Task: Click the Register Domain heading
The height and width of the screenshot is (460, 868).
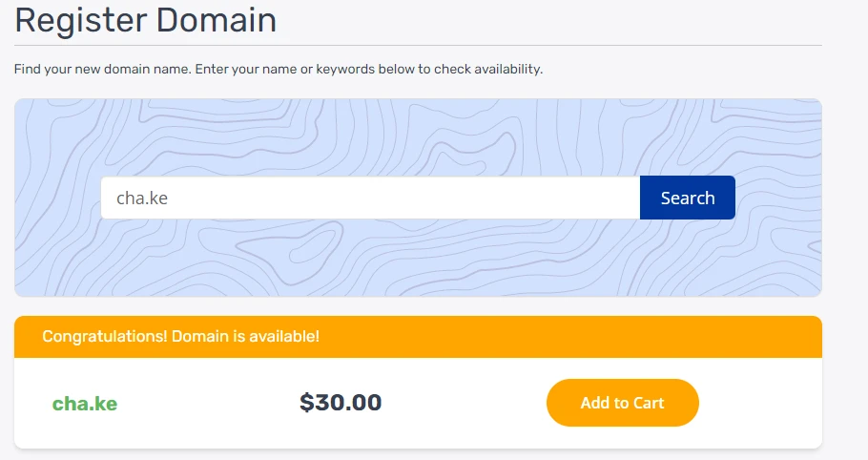Action: (145, 20)
